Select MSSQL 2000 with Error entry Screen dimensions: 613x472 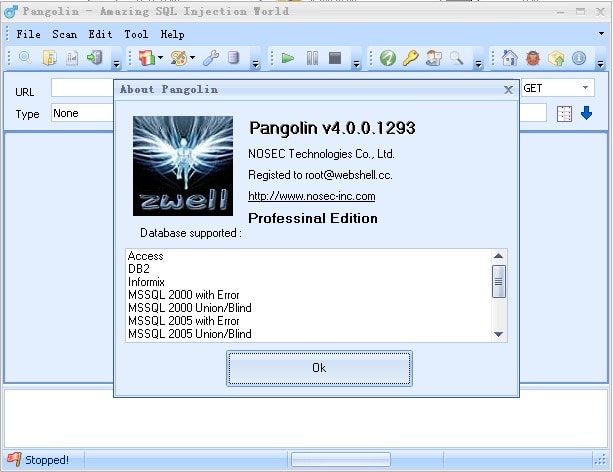pos(183,295)
